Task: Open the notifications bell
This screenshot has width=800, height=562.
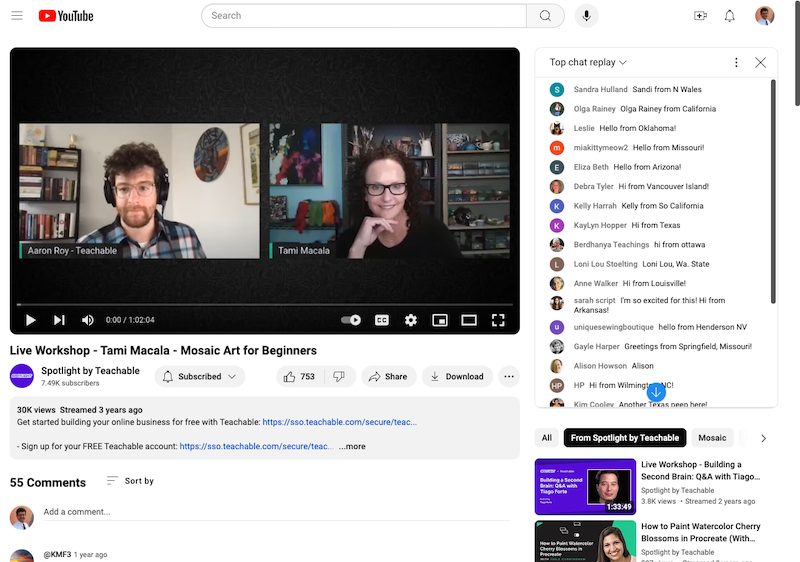Action: pos(730,16)
